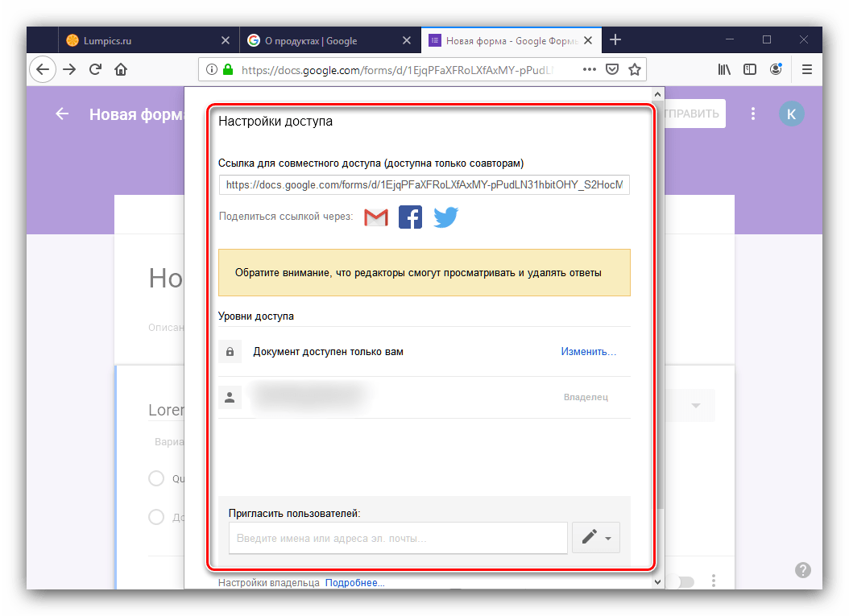
Task: Click the Изменить... access level link
Action: click(x=588, y=352)
